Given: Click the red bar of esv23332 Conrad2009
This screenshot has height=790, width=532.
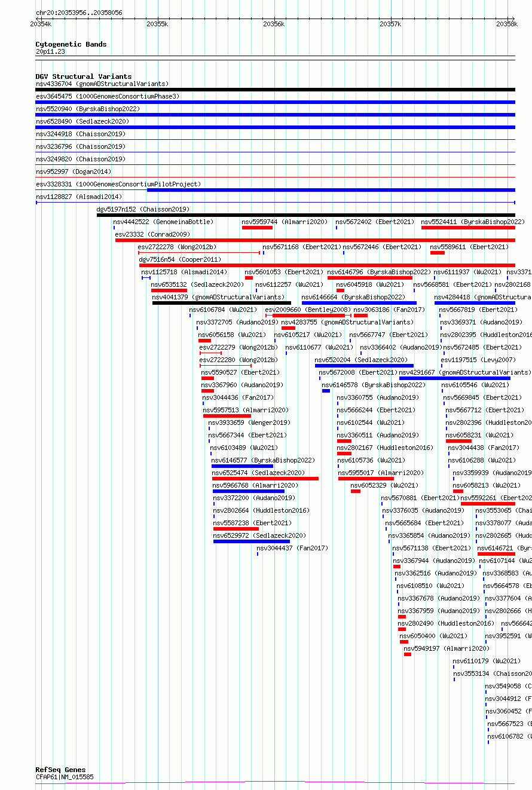Looking at the screenshot, I should [x=315, y=240].
